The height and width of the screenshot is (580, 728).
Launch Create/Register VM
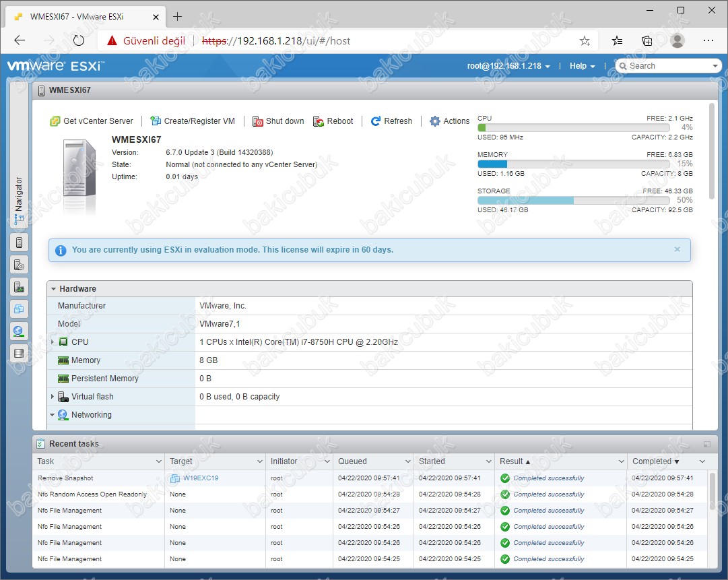tap(193, 121)
